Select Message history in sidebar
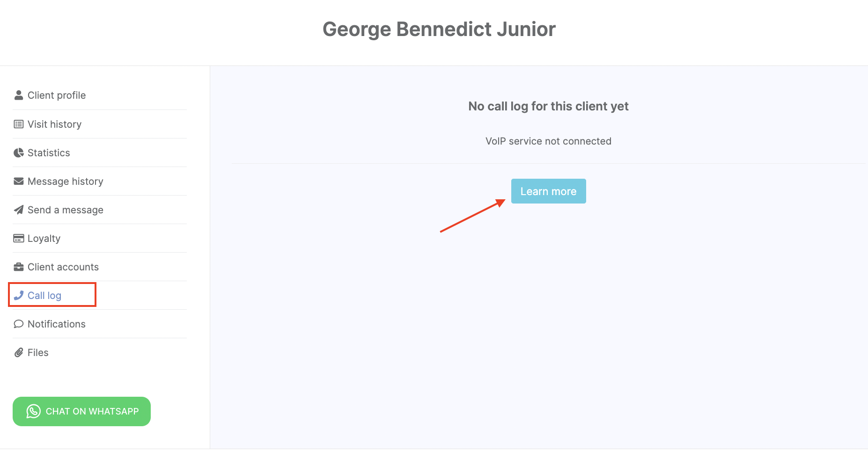The width and height of the screenshot is (868, 451). click(65, 182)
